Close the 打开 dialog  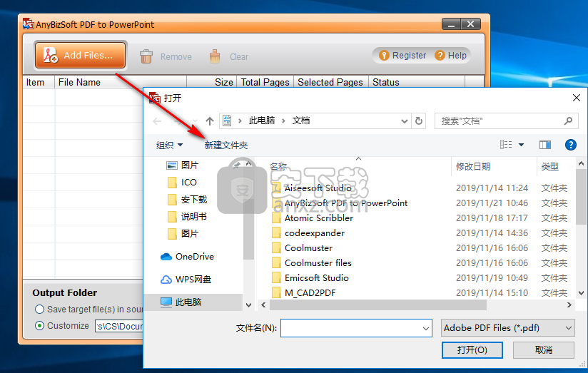[577, 98]
